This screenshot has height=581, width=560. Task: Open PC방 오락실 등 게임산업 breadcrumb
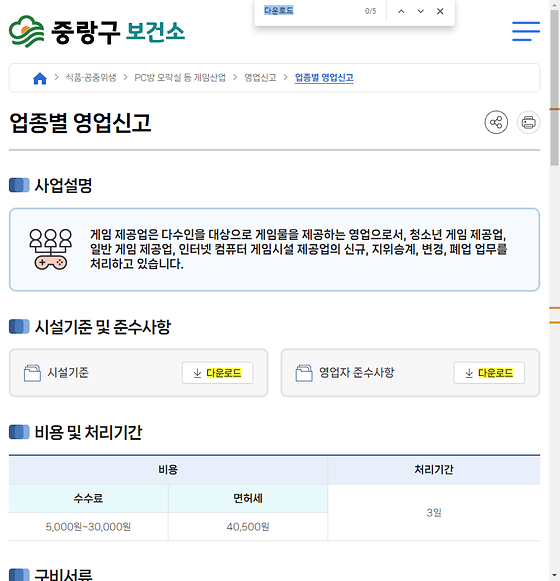pyautogui.click(x=180, y=78)
